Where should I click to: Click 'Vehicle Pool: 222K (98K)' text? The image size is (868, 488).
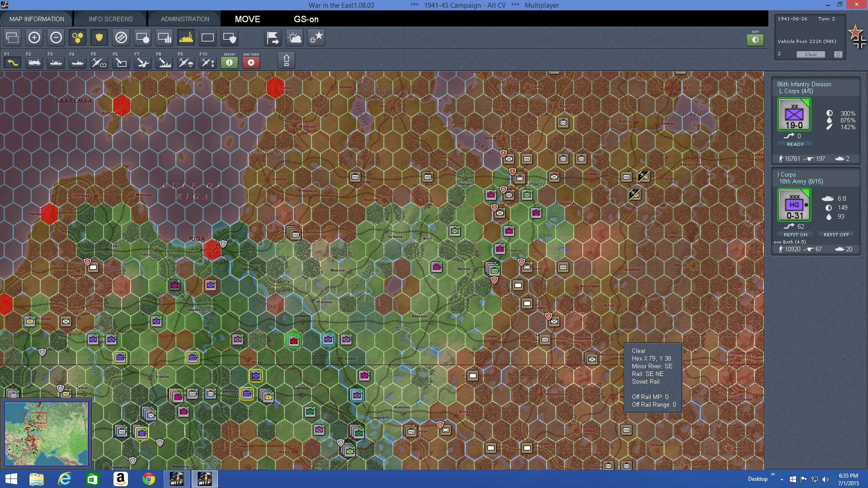coord(807,41)
